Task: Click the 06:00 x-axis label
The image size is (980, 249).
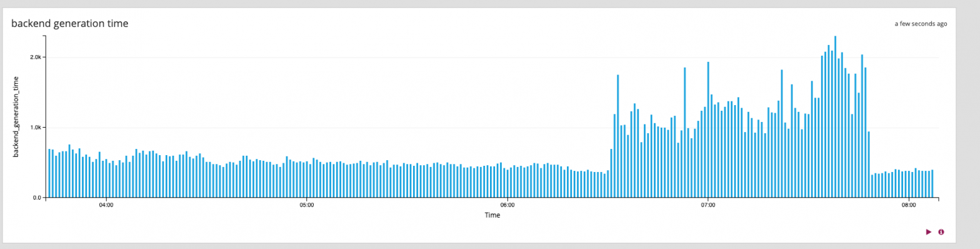Action: [x=507, y=205]
